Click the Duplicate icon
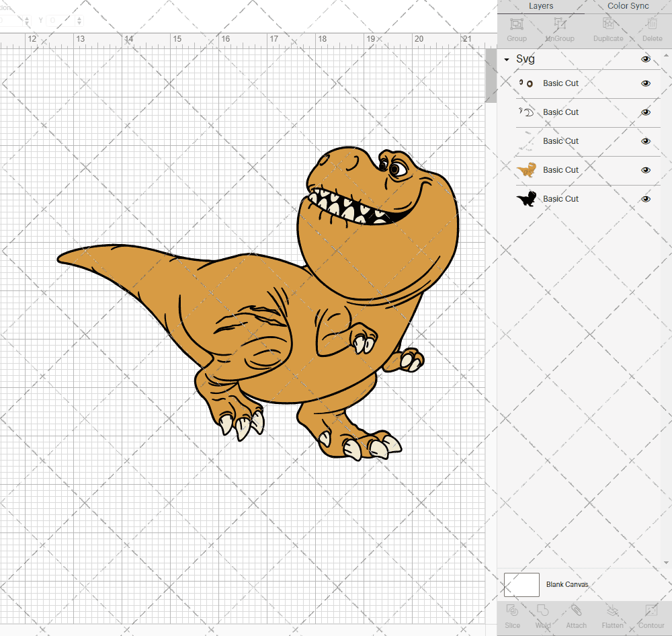 click(608, 24)
